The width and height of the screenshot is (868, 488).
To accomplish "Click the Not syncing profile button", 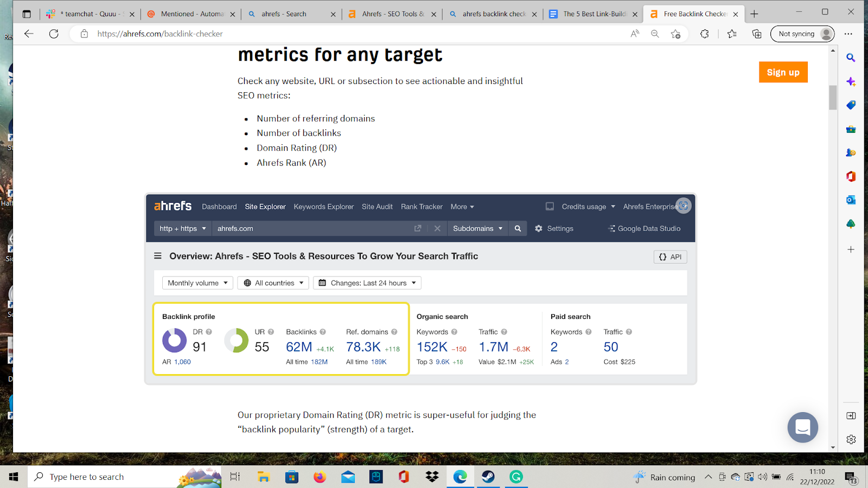I will 802,34.
